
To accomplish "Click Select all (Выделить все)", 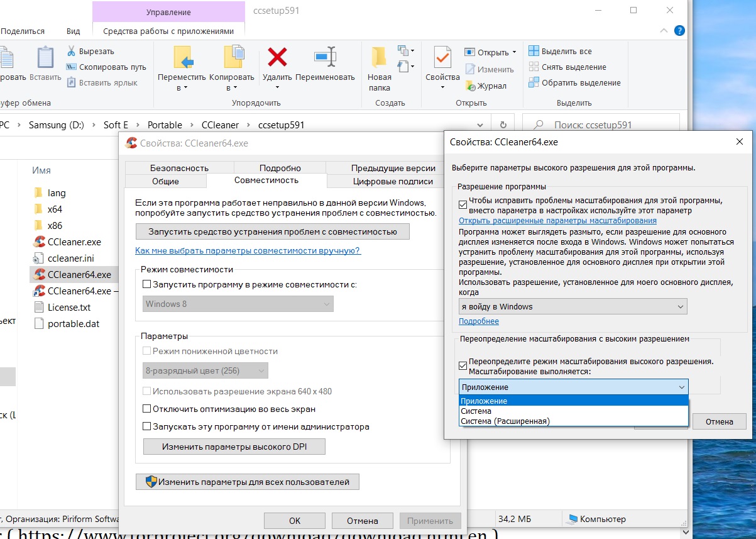I will click(x=560, y=51).
